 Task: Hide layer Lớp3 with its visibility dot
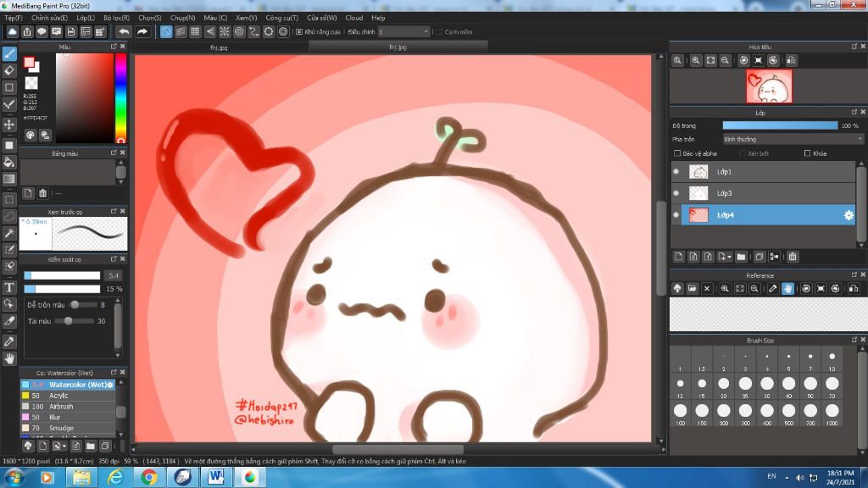[x=676, y=193]
